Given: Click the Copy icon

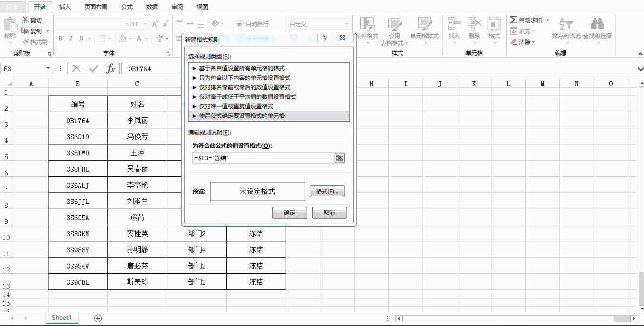Looking at the screenshot, I should (x=25, y=31).
